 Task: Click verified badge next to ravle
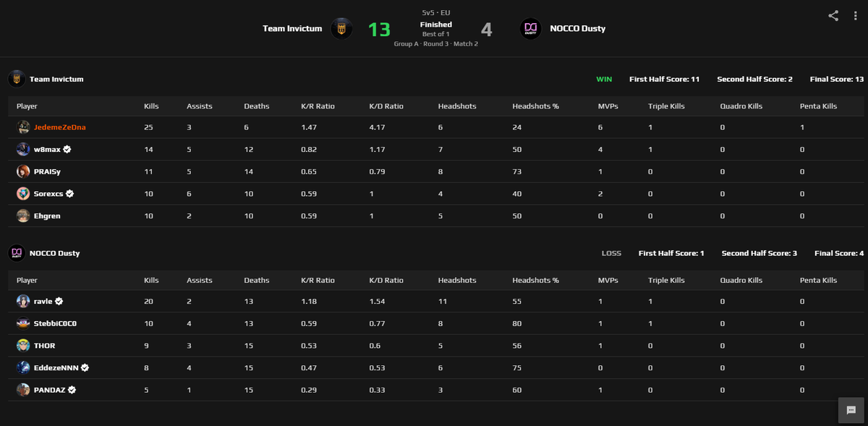[59, 301]
